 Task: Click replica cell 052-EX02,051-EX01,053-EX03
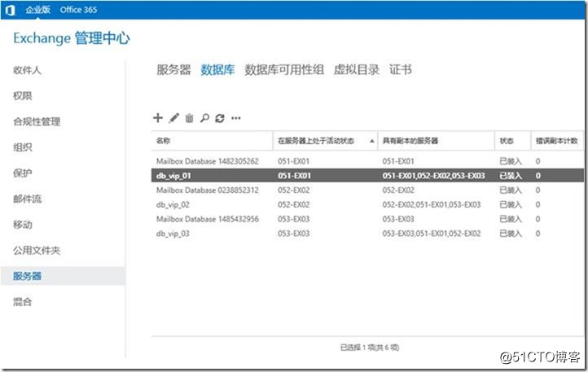[x=432, y=205]
